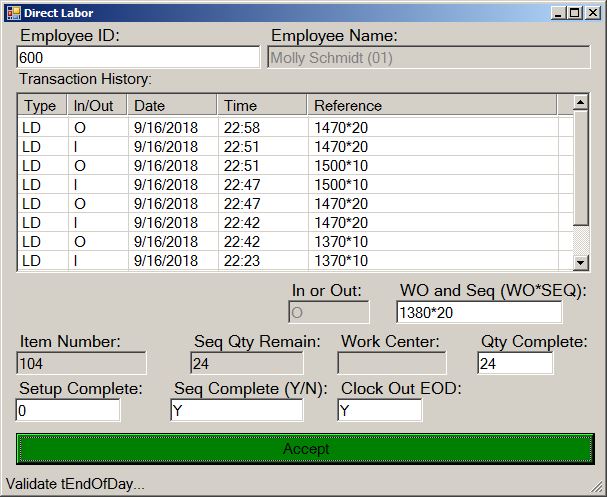Viewport: 607px width, 497px height.
Task: Sort by the Type column header
Action: point(42,105)
